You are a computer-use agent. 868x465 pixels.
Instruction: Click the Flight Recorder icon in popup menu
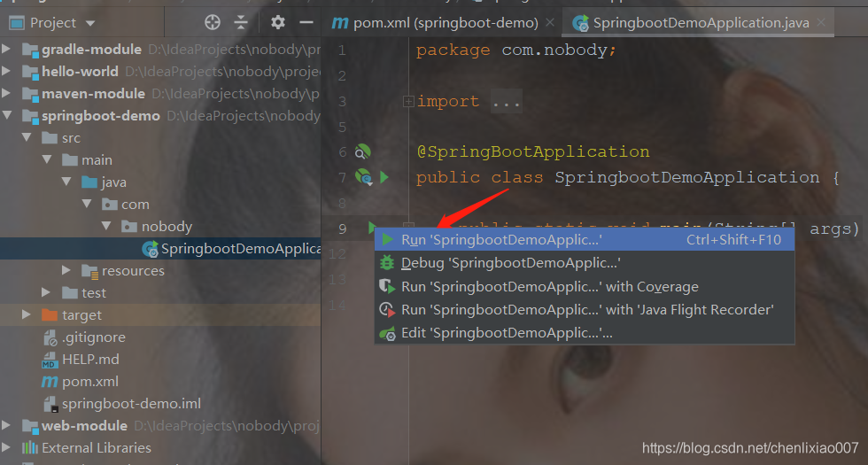tap(387, 309)
